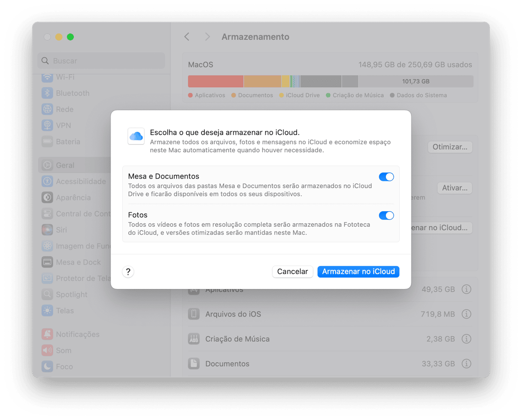Click the Central de Controle icon

(x=47, y=213)
